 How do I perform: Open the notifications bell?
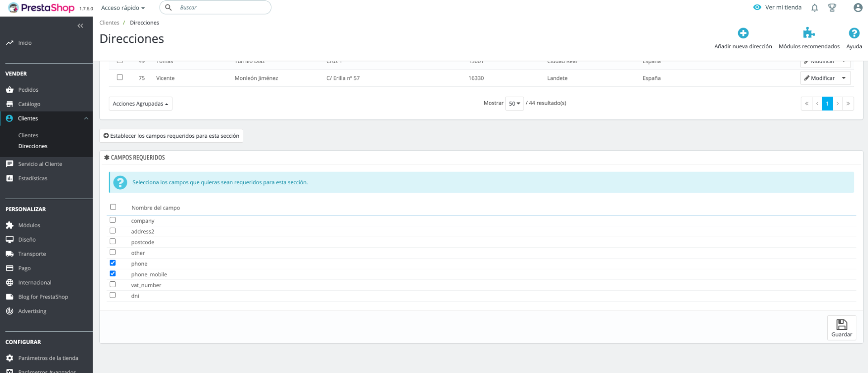pos(815,8)
